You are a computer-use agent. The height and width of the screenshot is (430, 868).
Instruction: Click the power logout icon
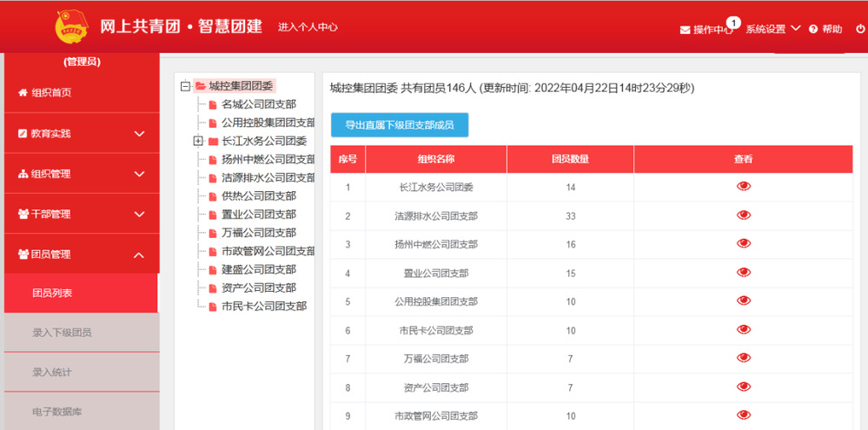[x=860, y=29]
